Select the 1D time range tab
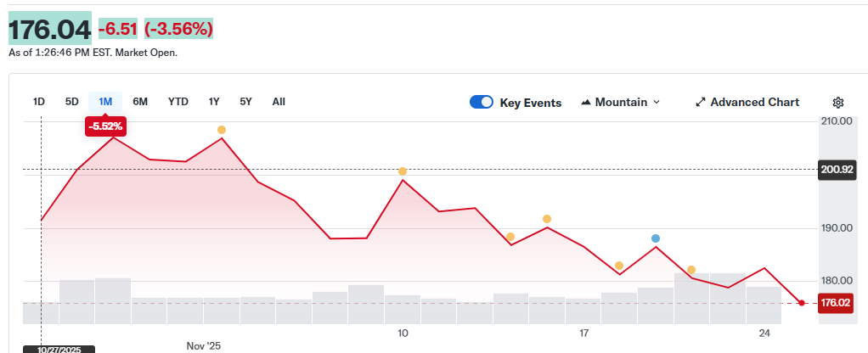Viewport: 868px width, 353px height. (x=39, y=102)
